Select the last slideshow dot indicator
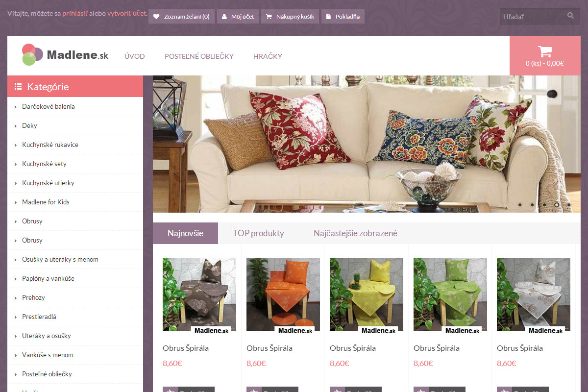The width and height of the screenshot is (588, 392). tap(569, 205)
